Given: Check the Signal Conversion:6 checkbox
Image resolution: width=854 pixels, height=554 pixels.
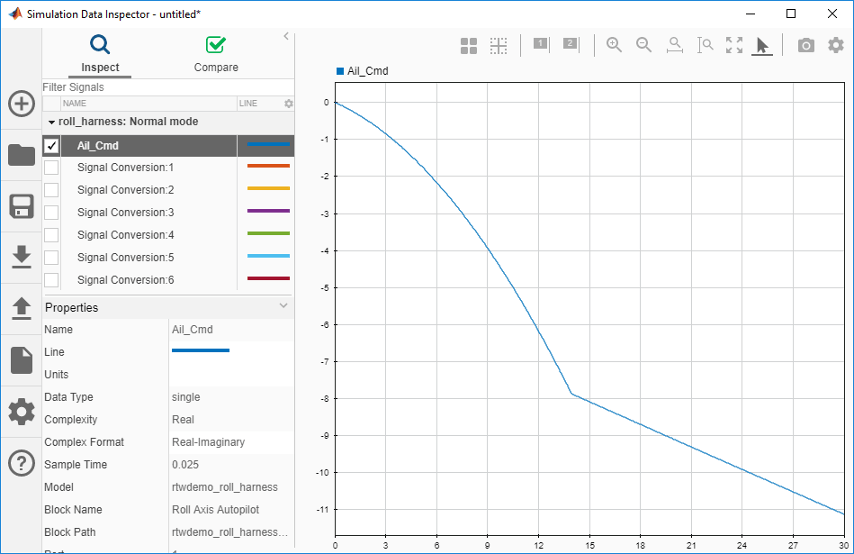Looking at the screenshot, I should tap(51, 279).
